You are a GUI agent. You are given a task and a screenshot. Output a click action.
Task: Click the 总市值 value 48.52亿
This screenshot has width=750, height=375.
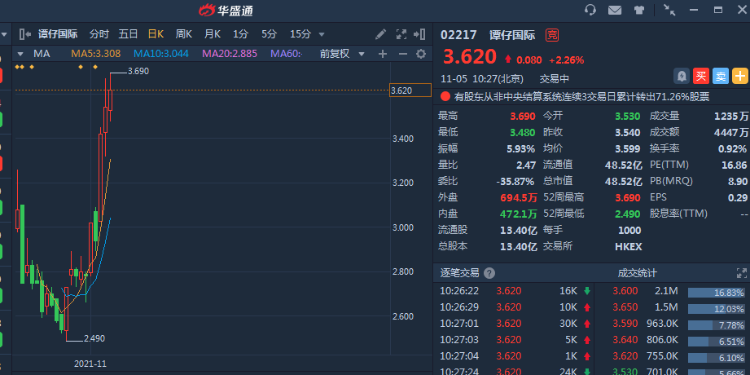(623, 181)
